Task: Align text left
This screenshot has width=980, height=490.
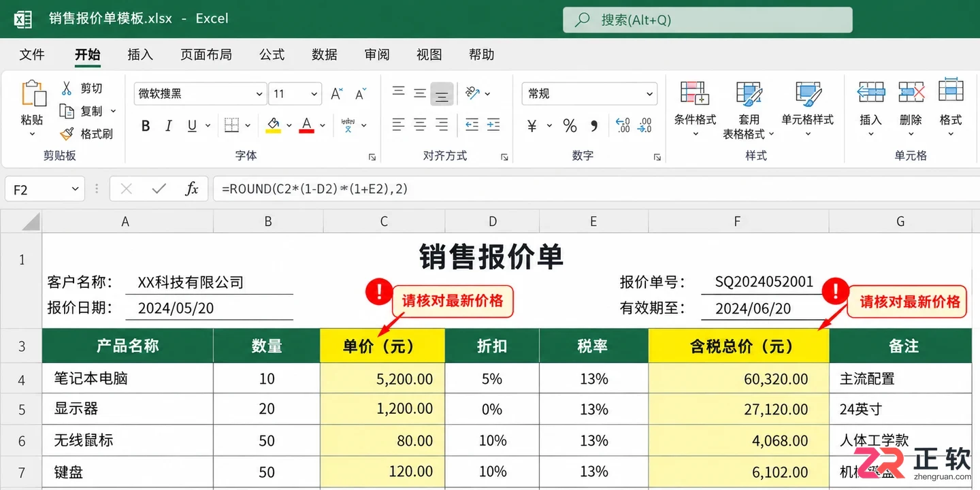Action: pyautogui.click(x=399, y=125)
